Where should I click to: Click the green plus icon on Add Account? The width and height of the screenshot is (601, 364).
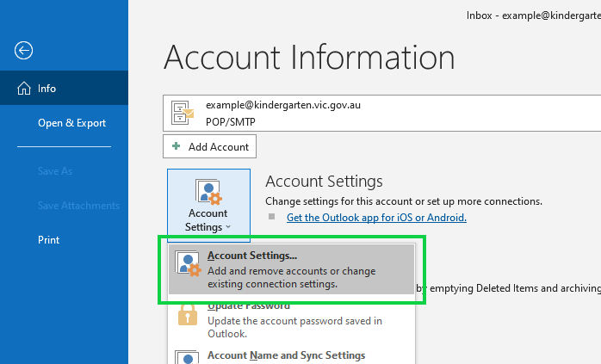177,146
